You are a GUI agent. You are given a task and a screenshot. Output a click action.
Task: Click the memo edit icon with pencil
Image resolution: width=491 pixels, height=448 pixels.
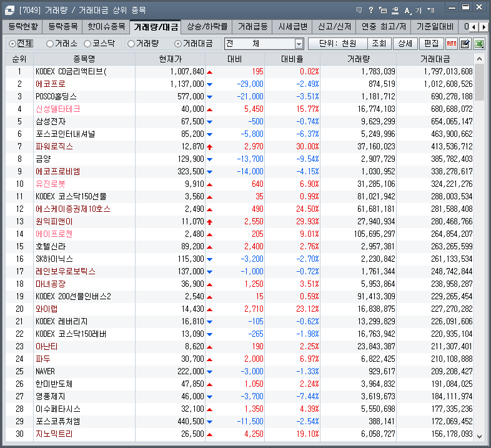(465, 44)
